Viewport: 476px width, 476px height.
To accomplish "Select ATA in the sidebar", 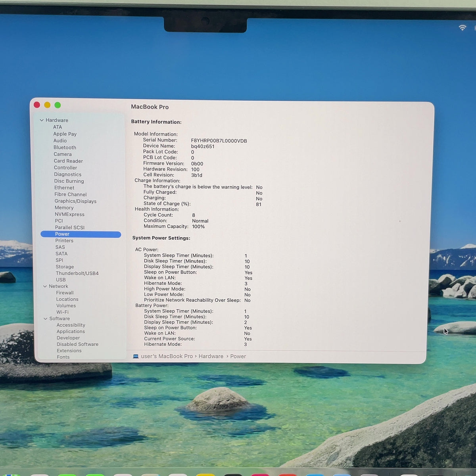I will (x=58, y=127).
